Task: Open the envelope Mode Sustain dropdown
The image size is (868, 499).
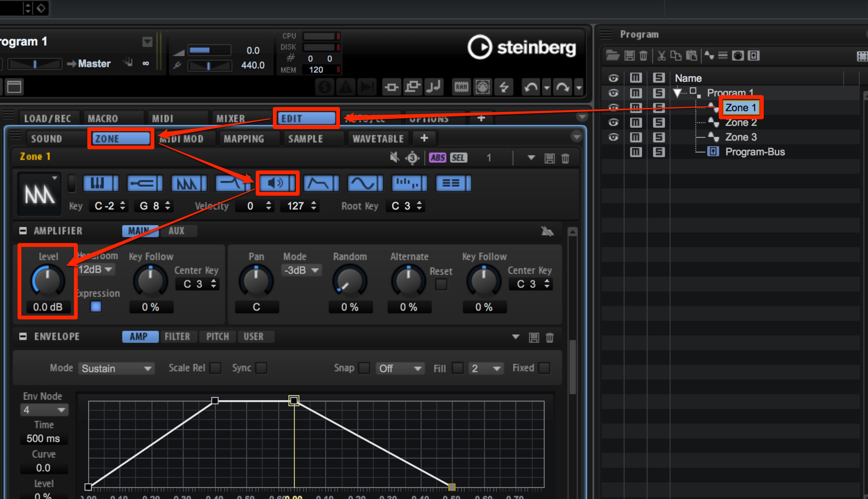Action: click(x=116, y=369)
